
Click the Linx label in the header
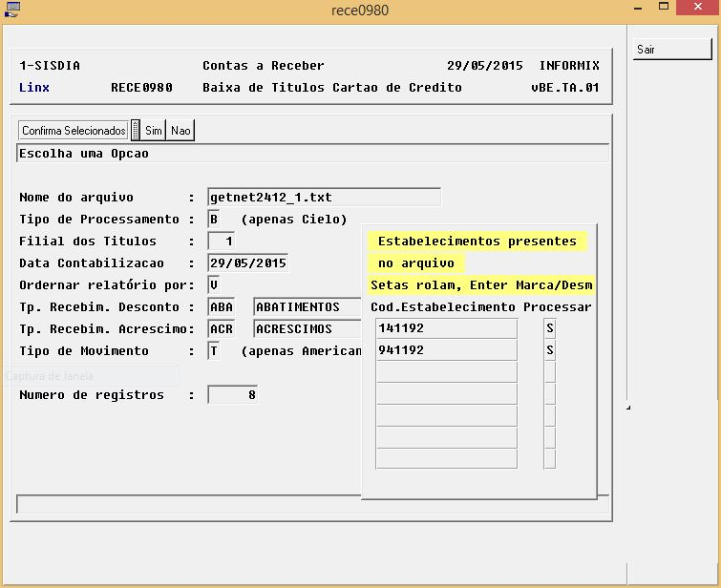34,88
